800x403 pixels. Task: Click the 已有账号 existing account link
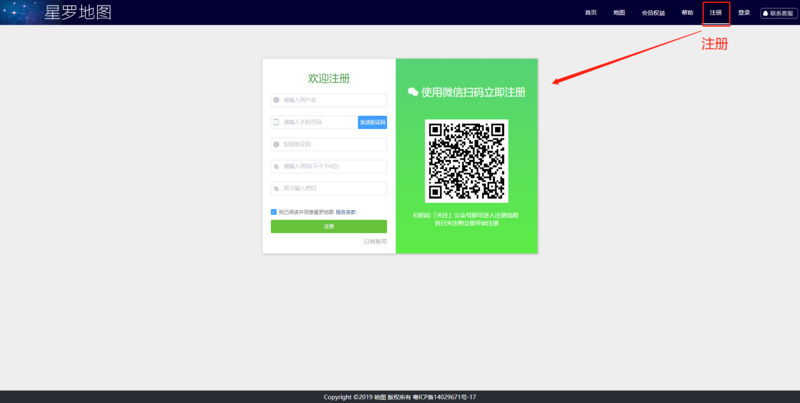pos(375,241)
